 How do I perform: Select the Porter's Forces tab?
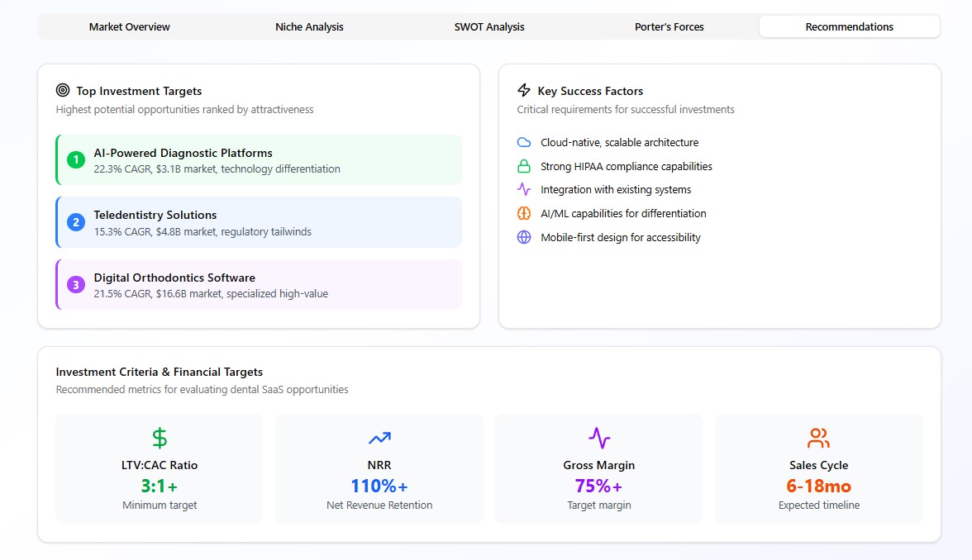[669, 26]
